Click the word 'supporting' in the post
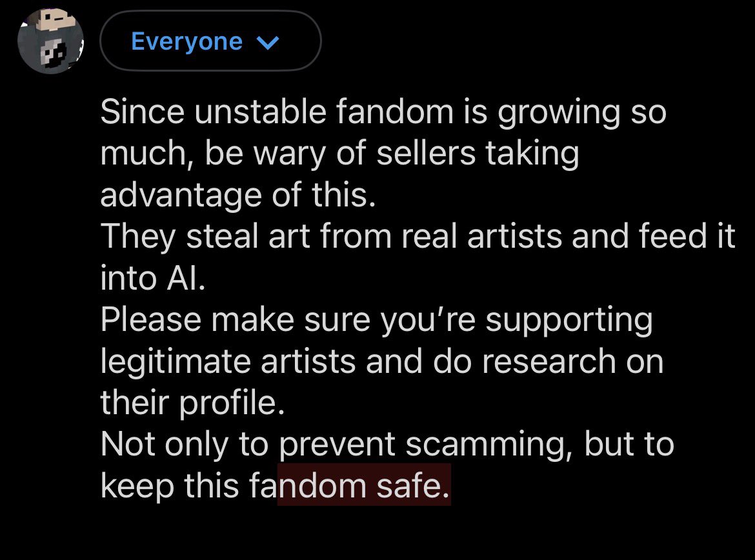The height and width of the screenshot is (560, 755). point(569,321)
